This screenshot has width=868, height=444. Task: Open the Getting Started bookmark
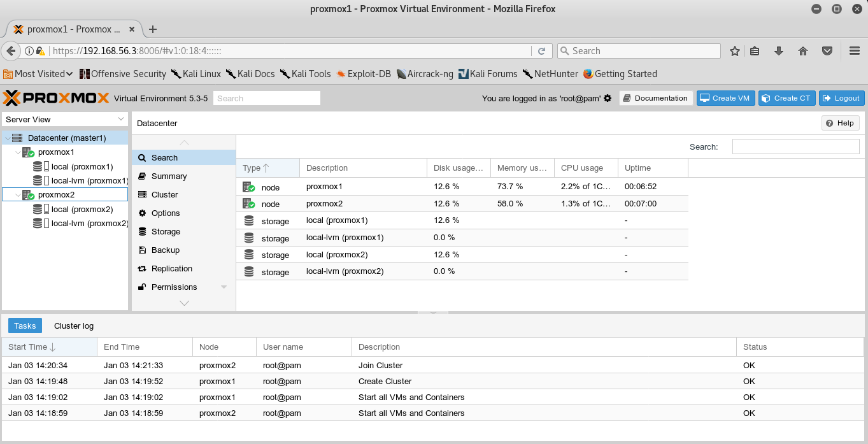(620, 74)
